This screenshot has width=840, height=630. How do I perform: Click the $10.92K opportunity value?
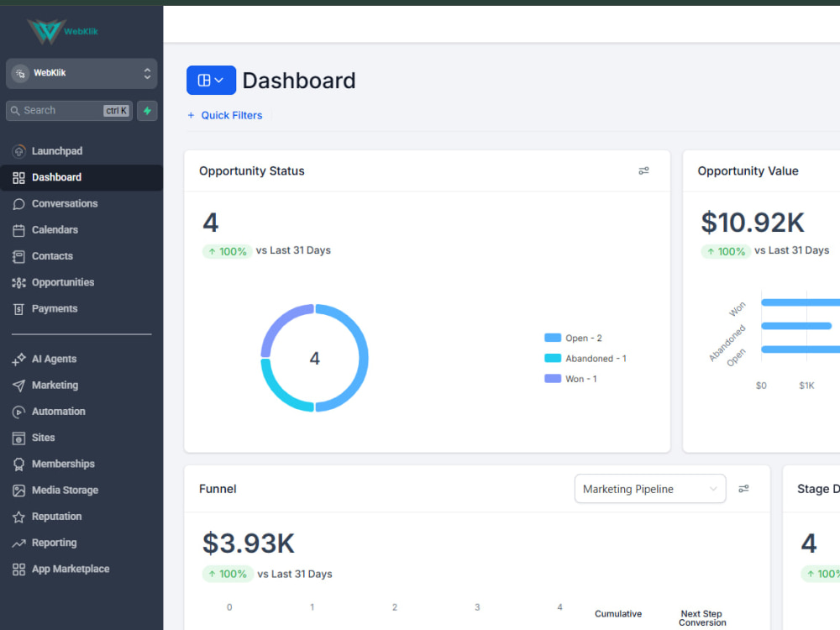[753, 223]
